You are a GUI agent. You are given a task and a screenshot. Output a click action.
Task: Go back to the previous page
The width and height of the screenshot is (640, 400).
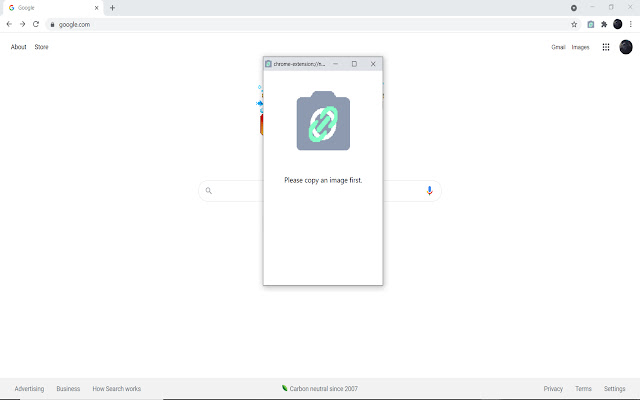[x=9, y=24]
